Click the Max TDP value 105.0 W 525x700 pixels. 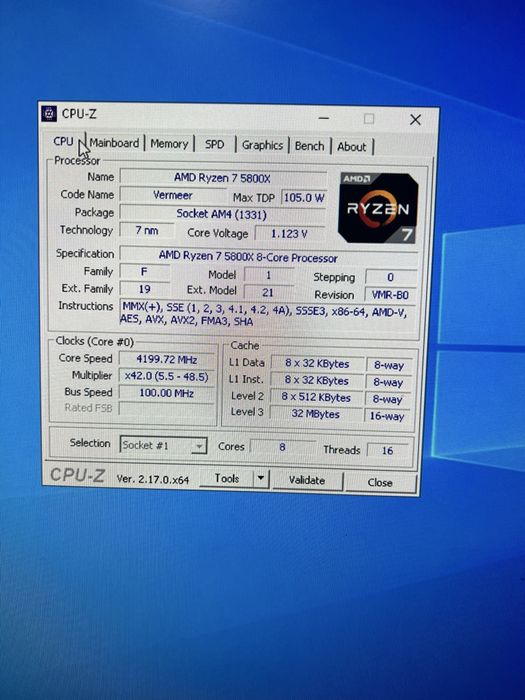point(304,197)
